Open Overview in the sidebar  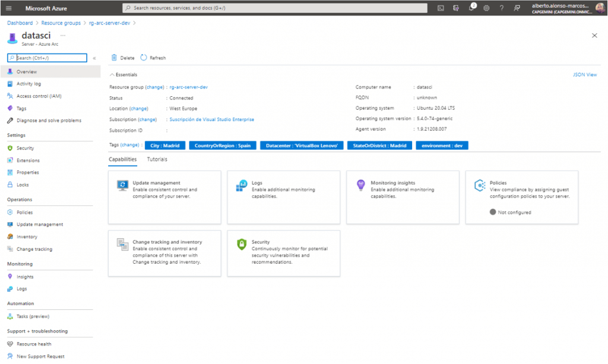pos(50,72)
